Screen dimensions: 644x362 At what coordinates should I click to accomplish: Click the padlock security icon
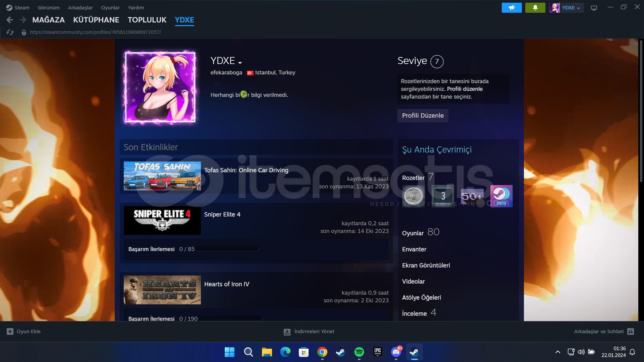click(x=24, y=33)
